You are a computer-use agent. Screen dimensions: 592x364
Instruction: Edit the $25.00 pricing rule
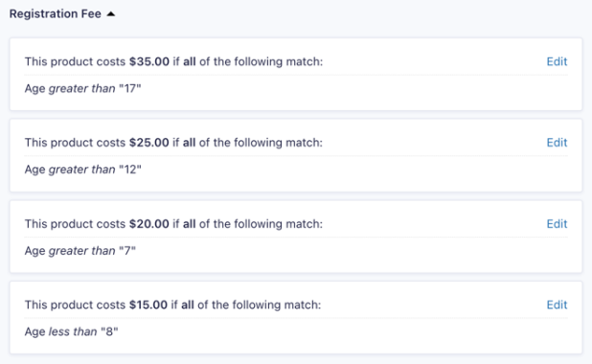click(557, 143)
